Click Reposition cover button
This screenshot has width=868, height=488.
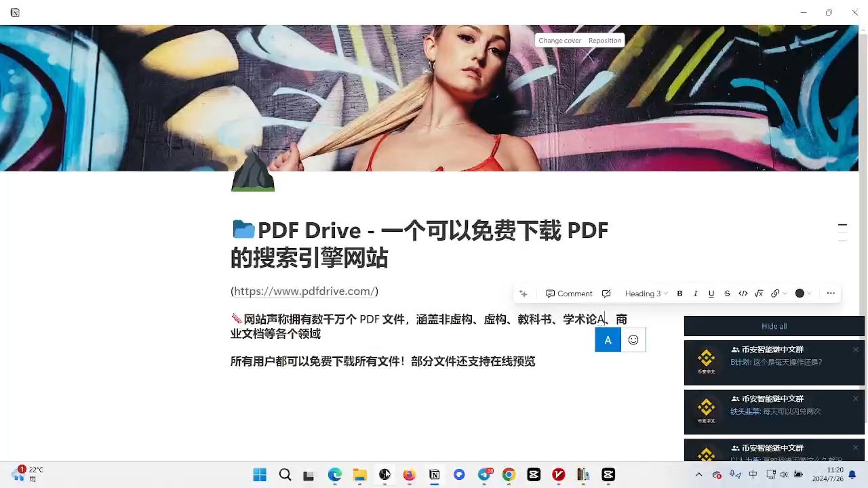[605, 41]
